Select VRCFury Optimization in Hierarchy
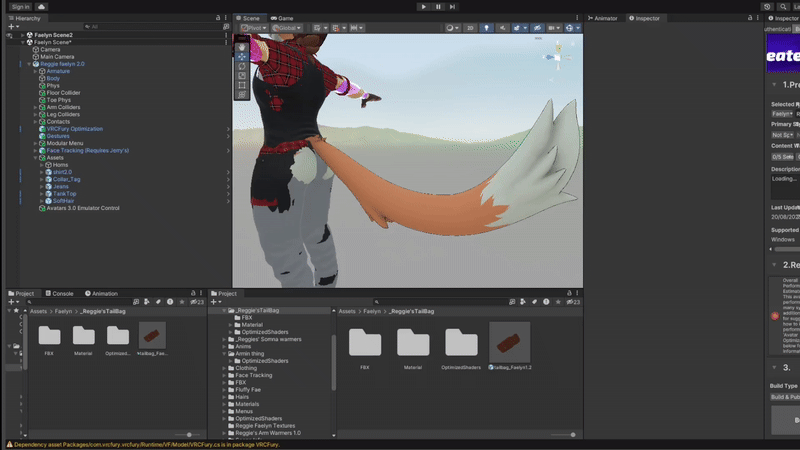The width and height of the screenshot is (800, 450). [74, 129]
